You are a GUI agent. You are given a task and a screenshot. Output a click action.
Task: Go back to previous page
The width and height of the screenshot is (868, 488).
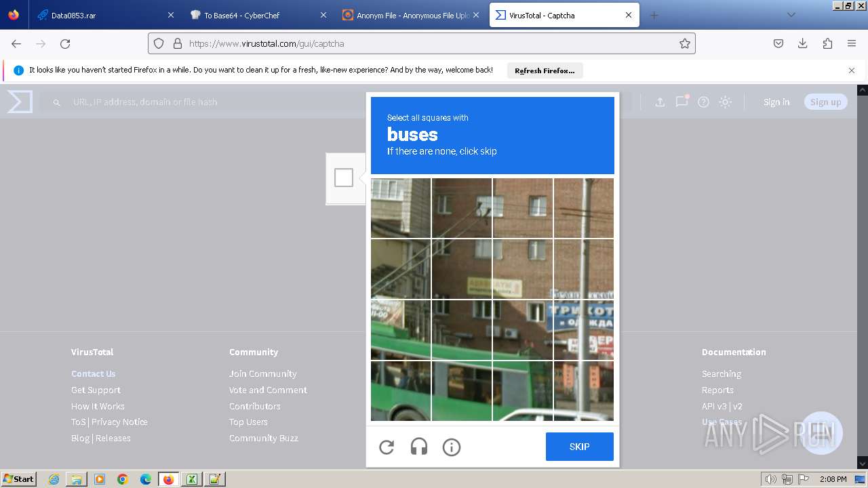pyautogui.click(x=16, y=43)
